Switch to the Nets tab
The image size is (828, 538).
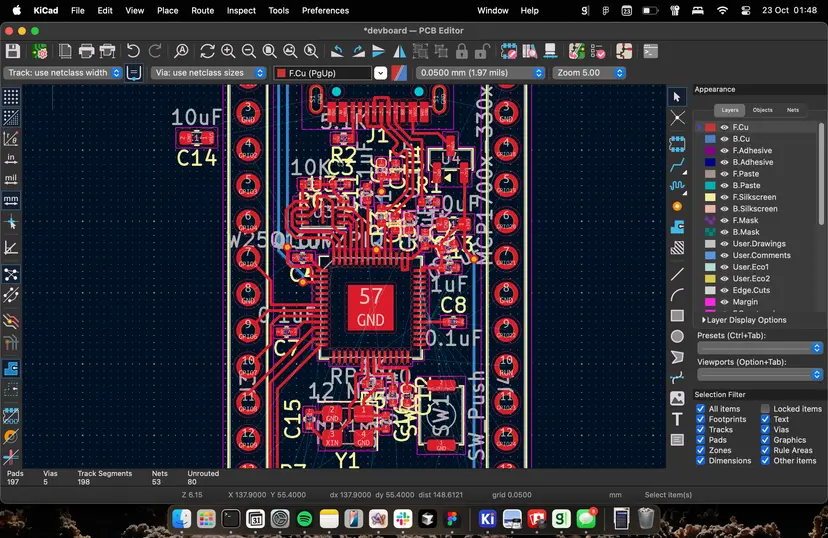click(792, 110)
